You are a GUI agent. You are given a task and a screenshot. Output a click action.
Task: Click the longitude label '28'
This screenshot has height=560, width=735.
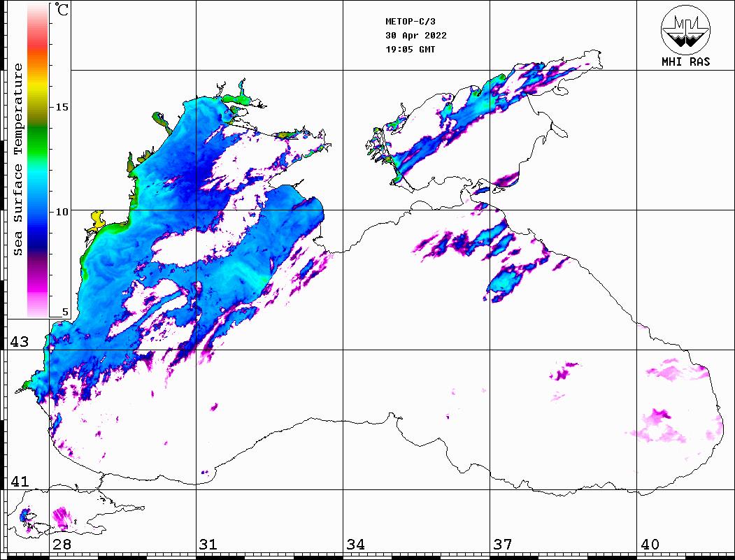point(62,545)
